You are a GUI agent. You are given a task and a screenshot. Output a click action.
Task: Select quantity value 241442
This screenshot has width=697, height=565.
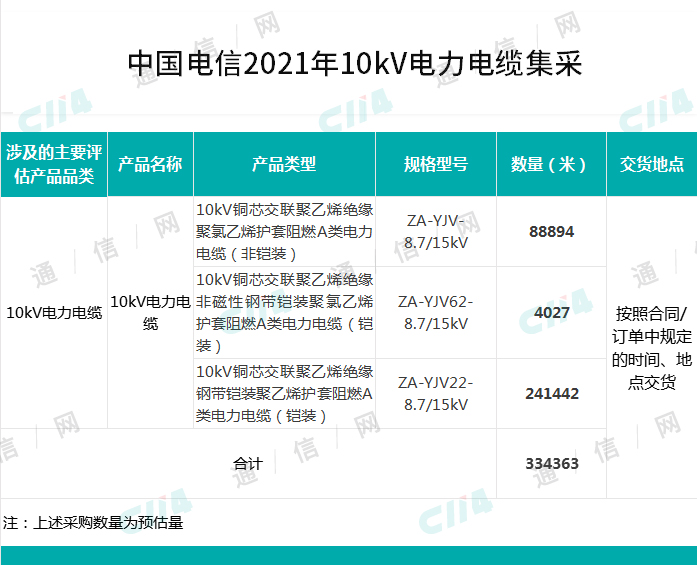coord(552,393)
